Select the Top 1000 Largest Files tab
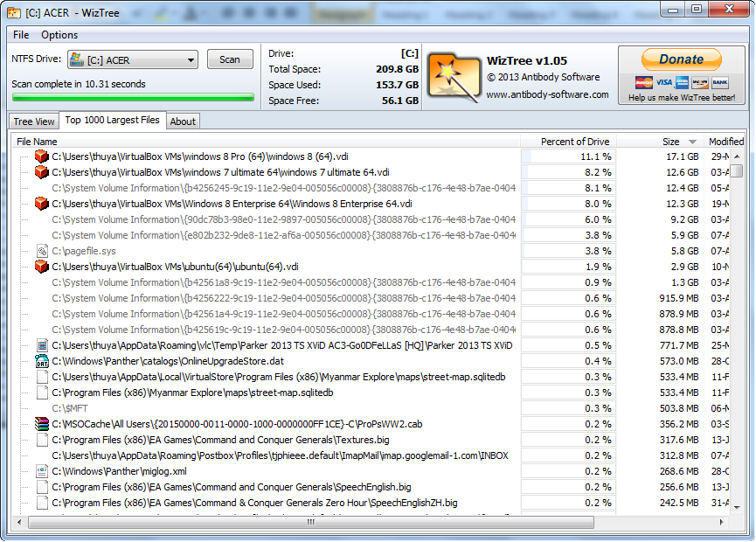756x542 pixels. 113,120
